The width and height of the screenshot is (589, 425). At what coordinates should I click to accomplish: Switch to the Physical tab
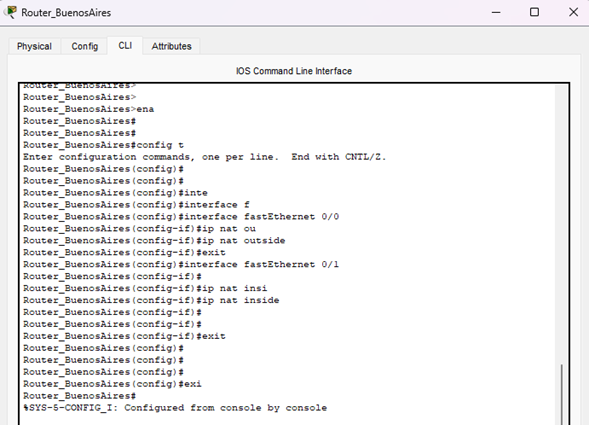coord(34,46)
